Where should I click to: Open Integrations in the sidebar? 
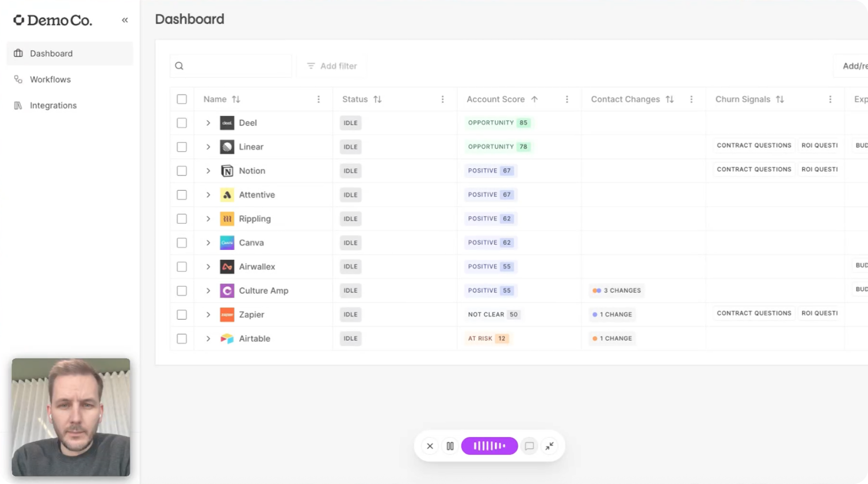tap(70, 105)
